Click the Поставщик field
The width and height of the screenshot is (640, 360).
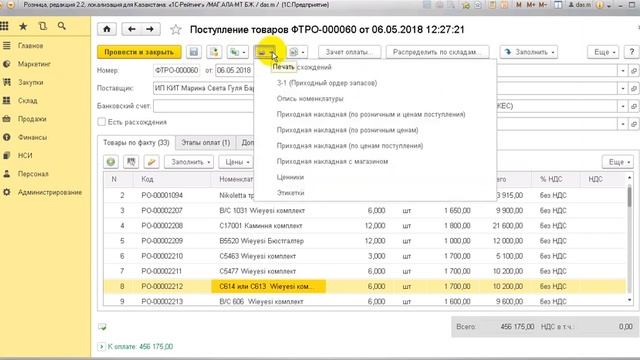pyautogui.click(x=203, y=88)
